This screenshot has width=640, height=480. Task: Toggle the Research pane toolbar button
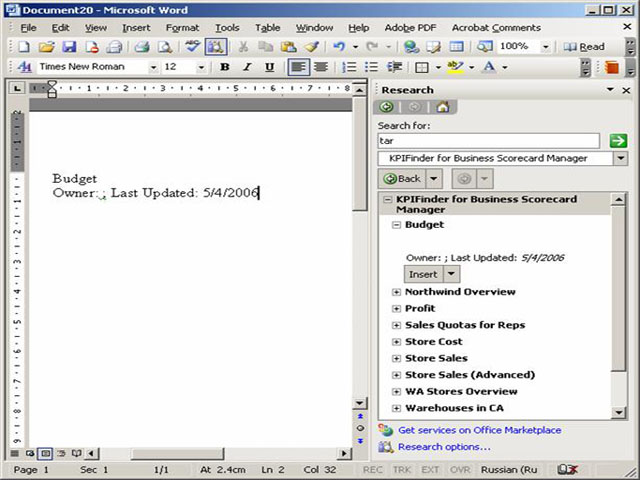click(216, 47)
